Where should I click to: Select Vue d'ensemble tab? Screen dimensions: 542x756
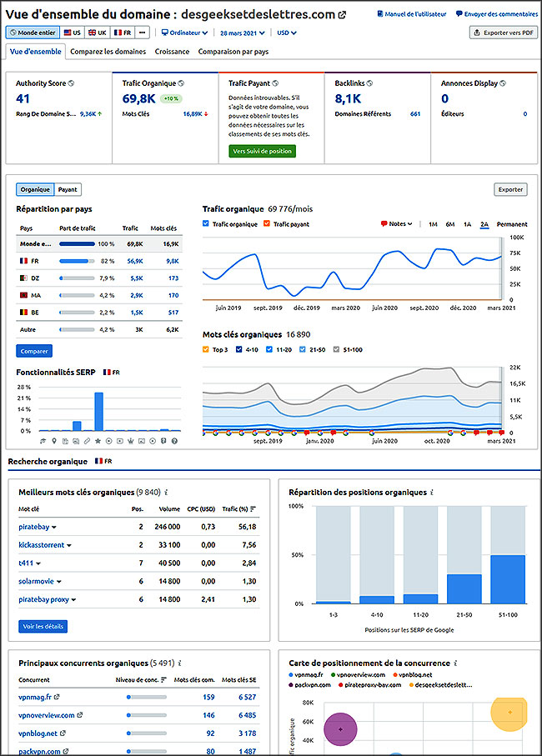36,52
